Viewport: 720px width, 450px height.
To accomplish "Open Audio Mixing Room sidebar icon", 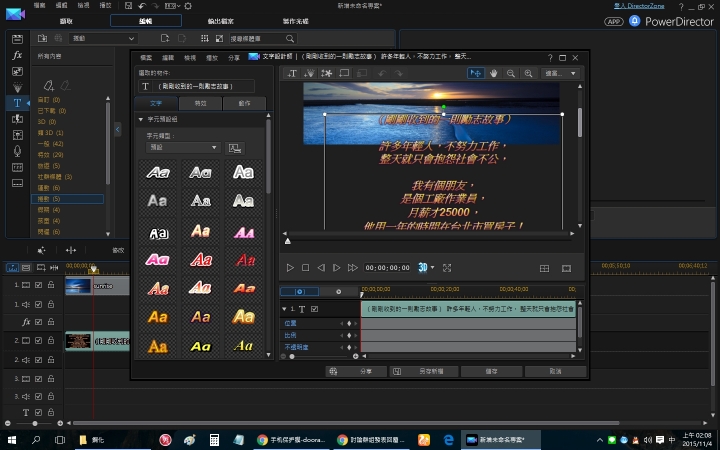I will point(17,135).
